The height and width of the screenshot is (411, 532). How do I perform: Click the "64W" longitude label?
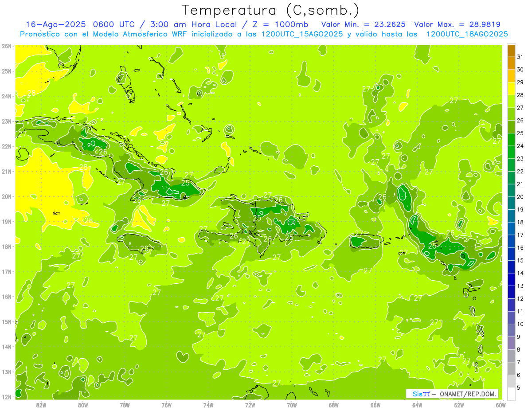pos(417,405)
